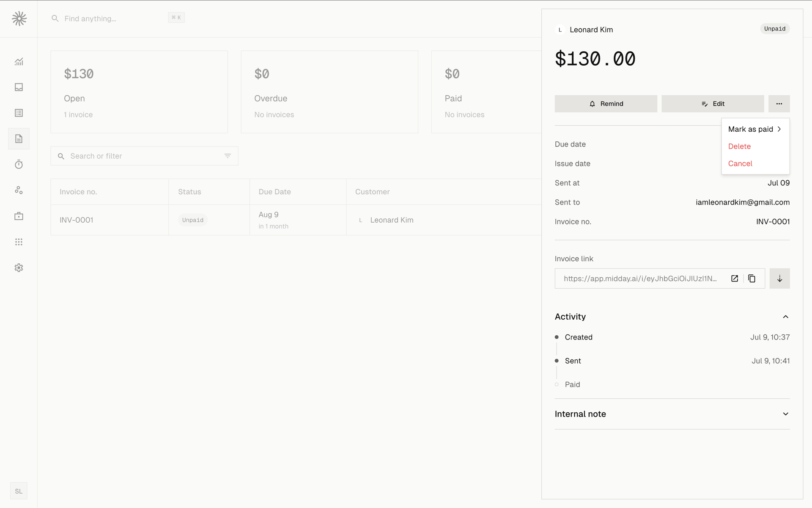Viewport: 812px width, 508px height.
Task: Click the Open $130 summary card
Action: (139, 92)
